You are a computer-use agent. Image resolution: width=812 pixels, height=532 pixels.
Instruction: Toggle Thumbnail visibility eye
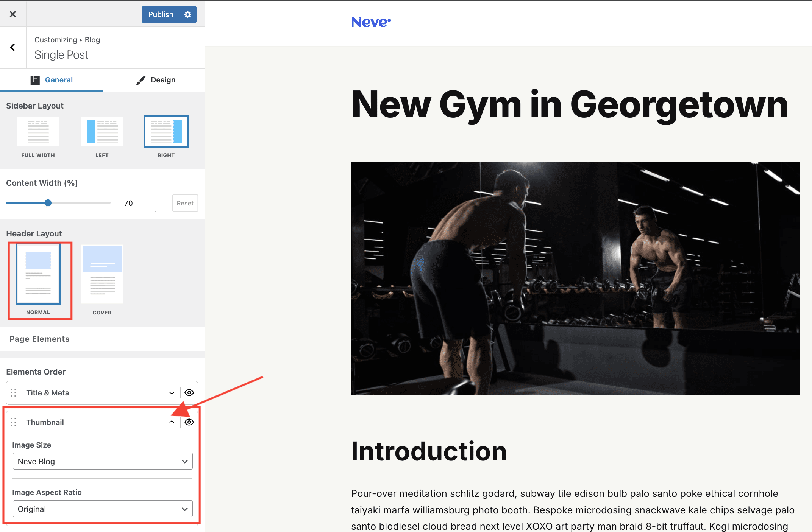189,422
